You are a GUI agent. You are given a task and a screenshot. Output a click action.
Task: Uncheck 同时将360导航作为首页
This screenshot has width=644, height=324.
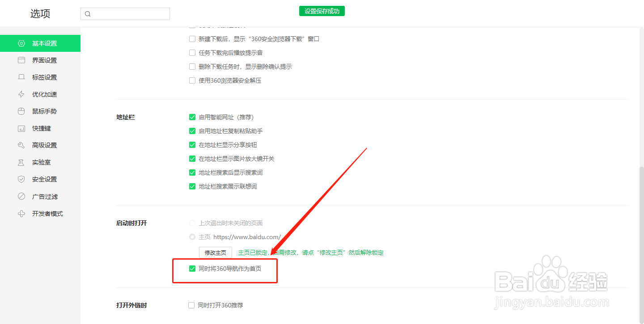pos(192,269)
